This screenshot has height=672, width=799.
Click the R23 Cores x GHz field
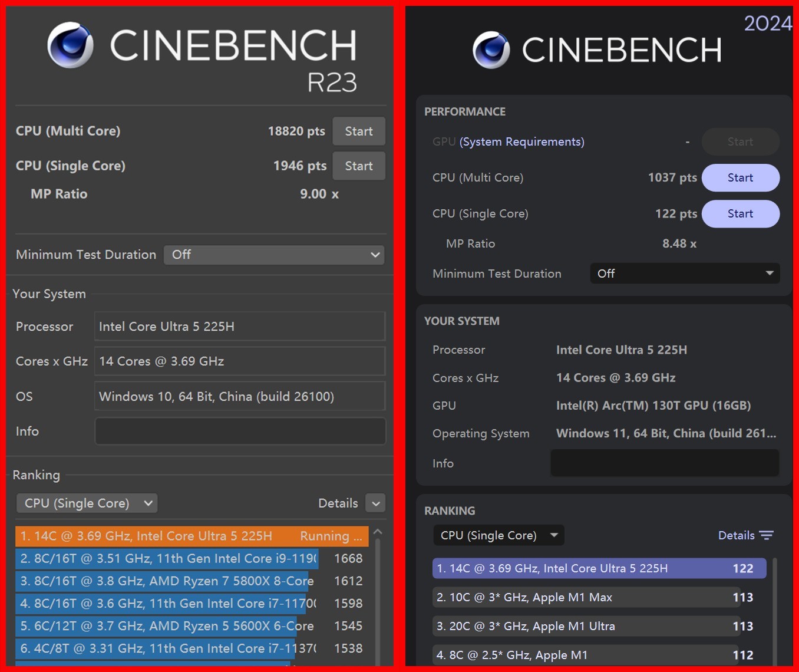point(240,361)
